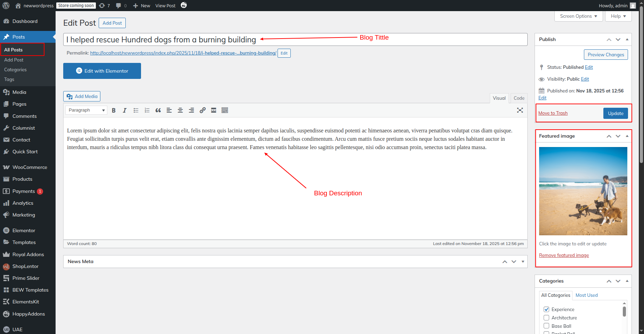Center align the paragraph text
This screenshot has width=644, height=334.
coord(180,110)
